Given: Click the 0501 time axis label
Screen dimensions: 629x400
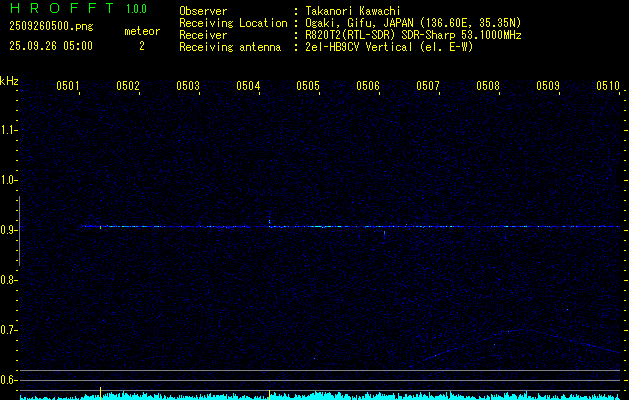Looking at the screenshot, I should tap(68, 85).
